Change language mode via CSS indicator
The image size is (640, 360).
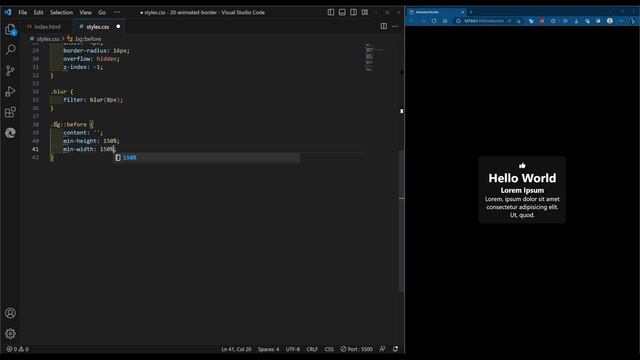pyautogui.click(x=329, y=349)
